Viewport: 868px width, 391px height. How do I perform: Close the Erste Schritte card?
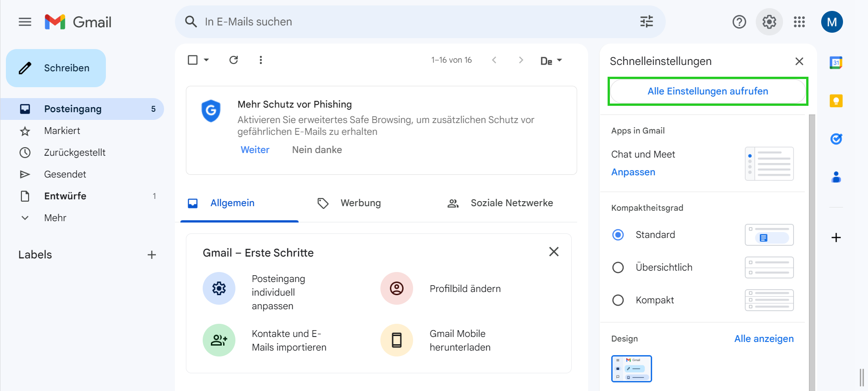pos(554,252)
